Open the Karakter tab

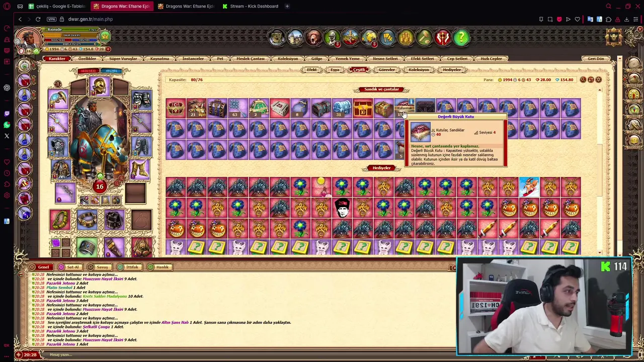click(x=57, y=58)
